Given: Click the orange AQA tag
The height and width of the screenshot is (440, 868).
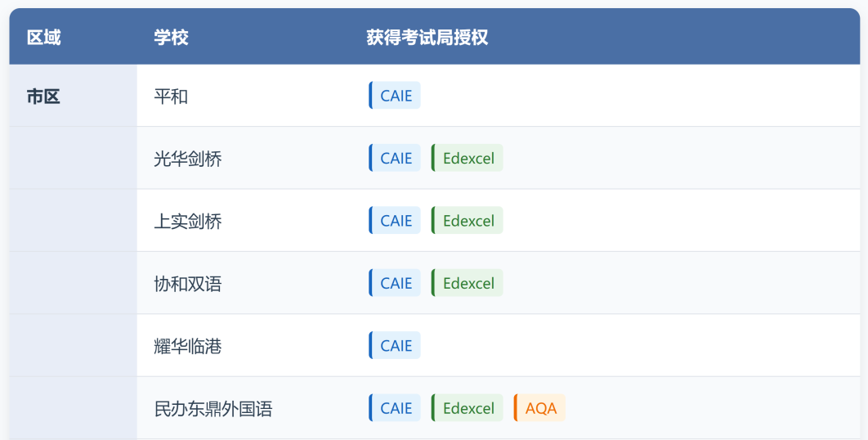Looking at the screenshot, I should (540, 408).
